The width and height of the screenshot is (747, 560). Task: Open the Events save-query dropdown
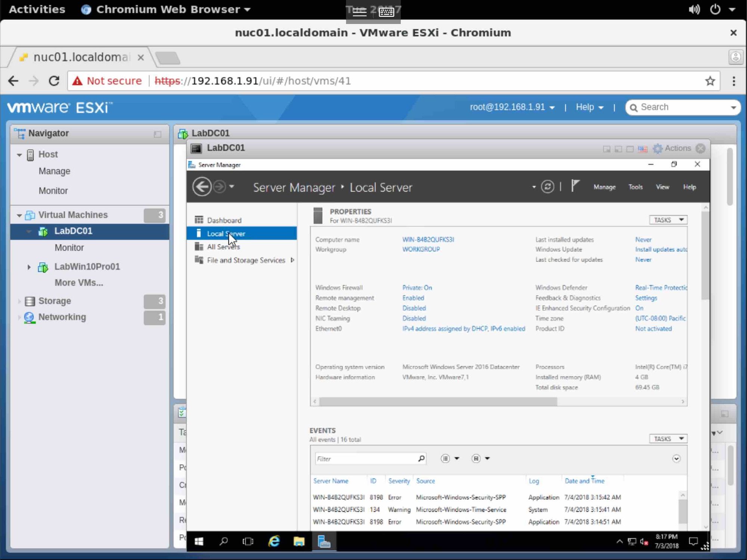(x=480, y=458)
